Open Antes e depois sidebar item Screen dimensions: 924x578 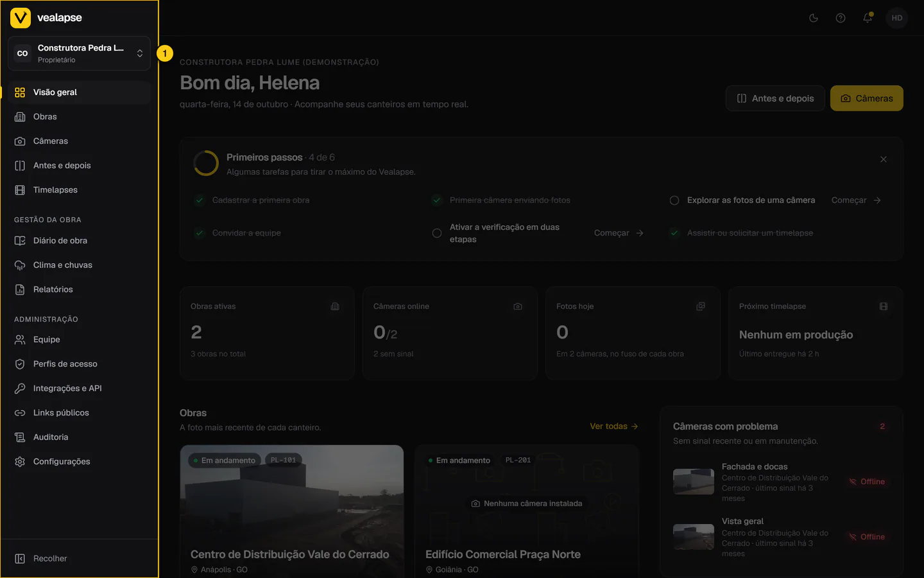(x=79, y=166)
